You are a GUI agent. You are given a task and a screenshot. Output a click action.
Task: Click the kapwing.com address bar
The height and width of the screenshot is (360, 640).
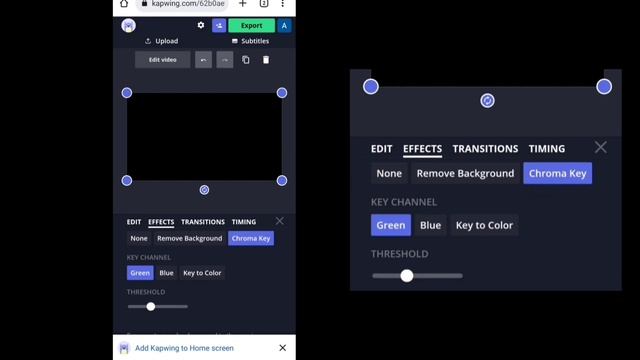(x=183, y=4)
